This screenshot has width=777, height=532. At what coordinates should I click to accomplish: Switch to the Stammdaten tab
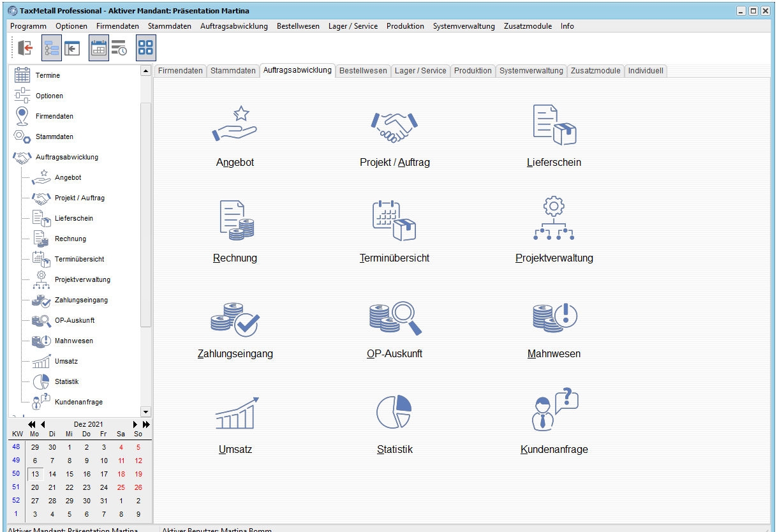(233, 71)
